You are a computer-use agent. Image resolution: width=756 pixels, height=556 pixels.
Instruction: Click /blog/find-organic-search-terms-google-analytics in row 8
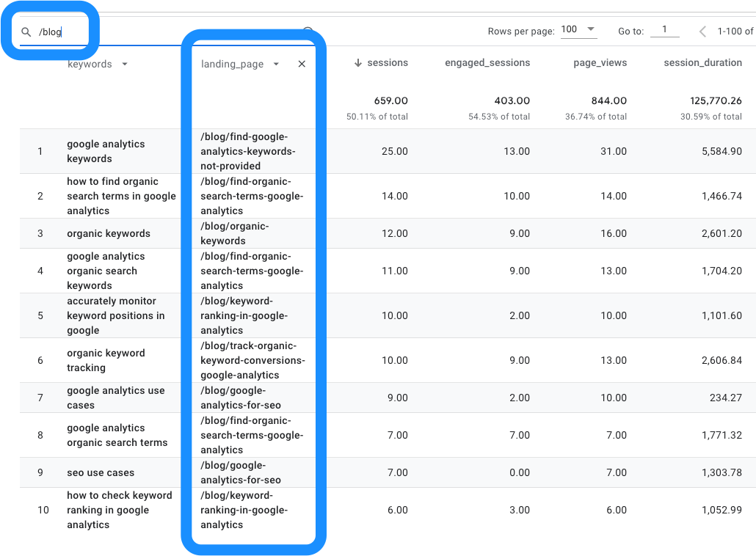(x=252, y=435)
